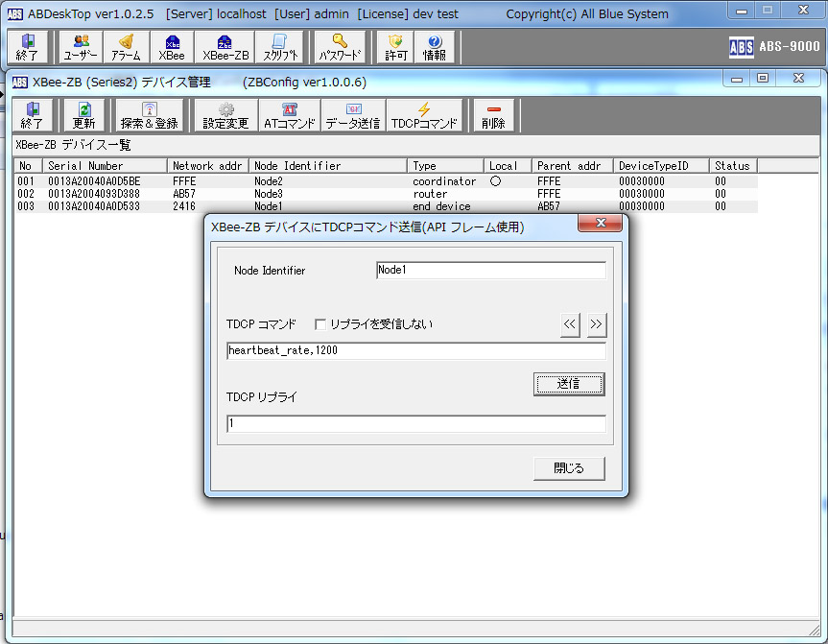Click the 終了 exit icon in ABDeskTop toolbar
The height and width of the screenshot is (644, 828).
click(28, 47)
